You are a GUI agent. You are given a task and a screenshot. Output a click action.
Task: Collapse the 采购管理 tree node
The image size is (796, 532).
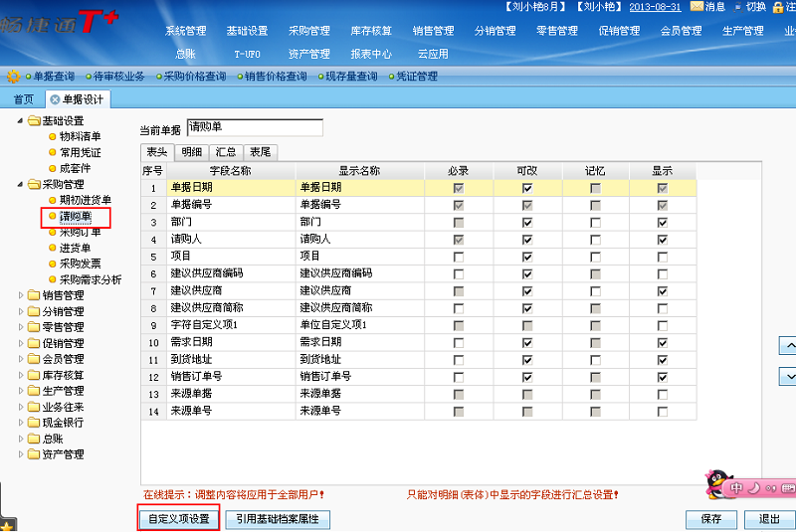[21, 185]
